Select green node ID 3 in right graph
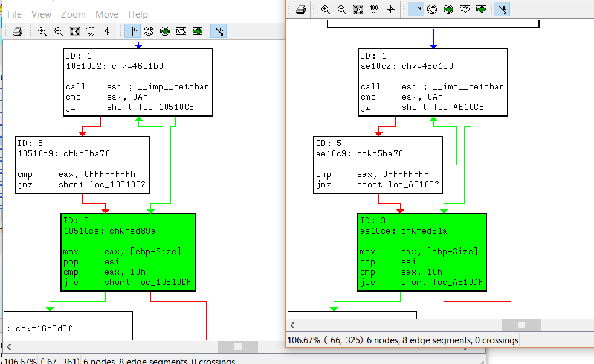The image size is (594, 364). (x=422, y=252)
